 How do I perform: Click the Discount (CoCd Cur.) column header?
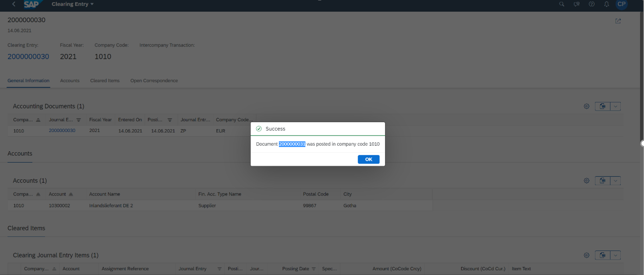(x=483, y=269)
